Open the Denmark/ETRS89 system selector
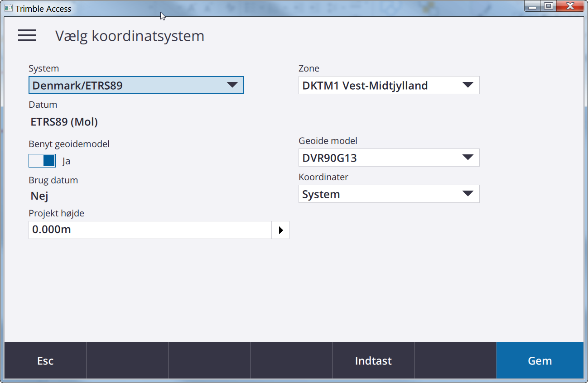Viewport: 588px width, 383px height. click(136, 85)
